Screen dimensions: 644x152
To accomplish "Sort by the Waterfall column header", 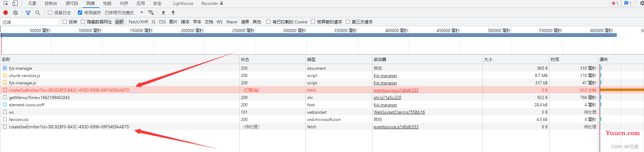I will tap(621, 59).
